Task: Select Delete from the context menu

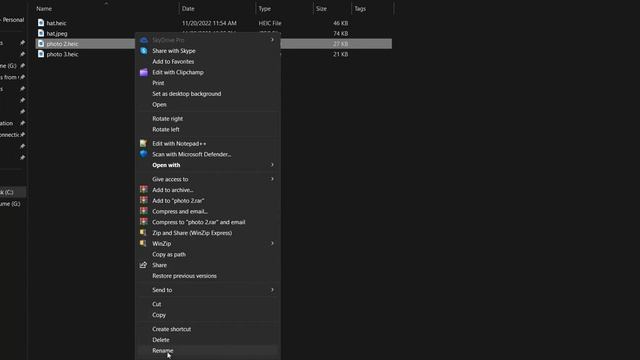Action: (x=161, y=340)
